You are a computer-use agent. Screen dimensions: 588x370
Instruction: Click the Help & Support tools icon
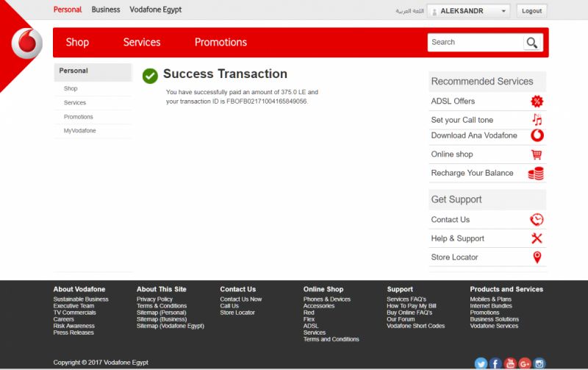[x=537, y=238]
